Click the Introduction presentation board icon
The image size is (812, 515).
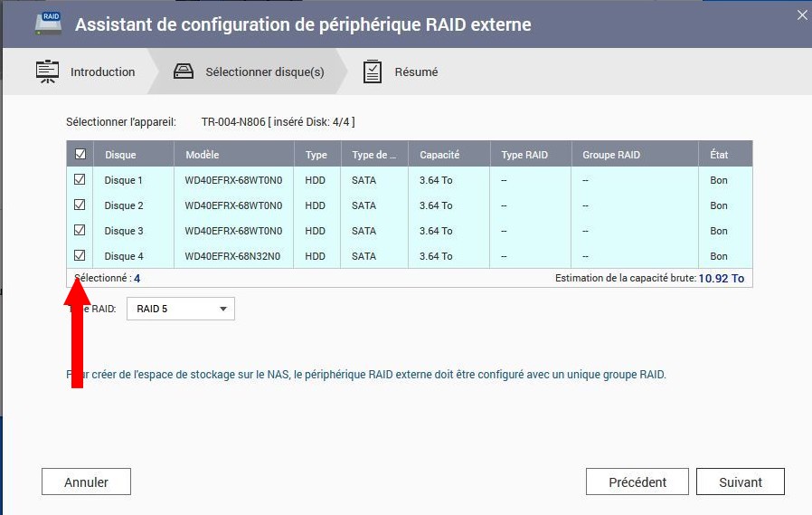(47, 72)
